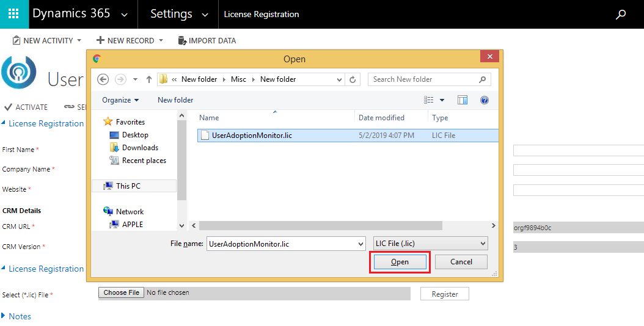Viewport: 644px width, 326px height.
Task: Expand the address bar path dropdown
Action: tap(339, 79)
